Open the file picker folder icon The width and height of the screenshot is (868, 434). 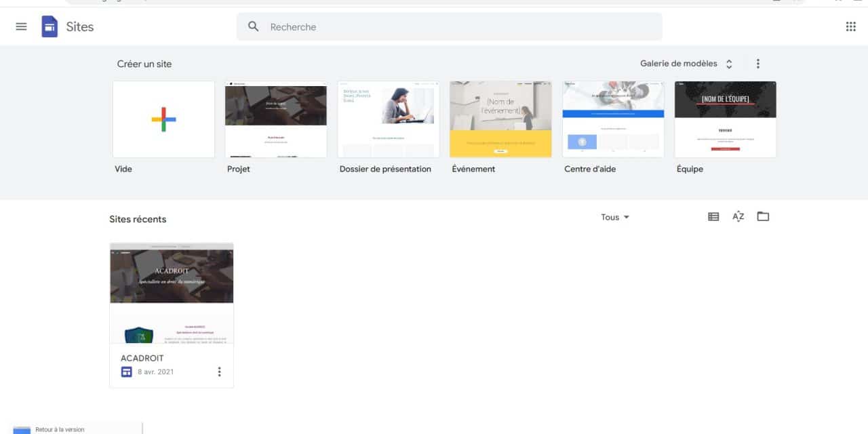click(763, 217)
